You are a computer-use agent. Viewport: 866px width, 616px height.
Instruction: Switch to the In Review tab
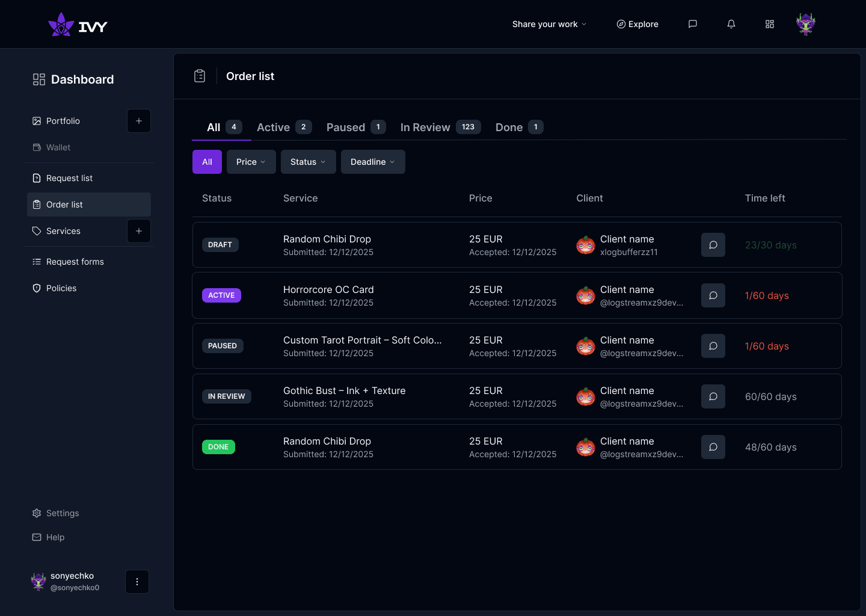[440, 127]
